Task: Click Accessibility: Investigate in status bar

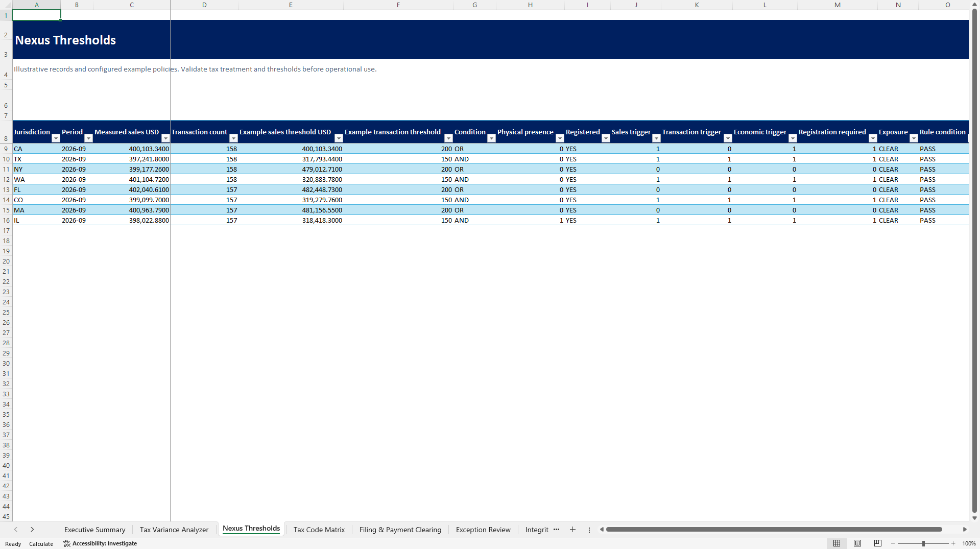Action: [x=100, y=543]
